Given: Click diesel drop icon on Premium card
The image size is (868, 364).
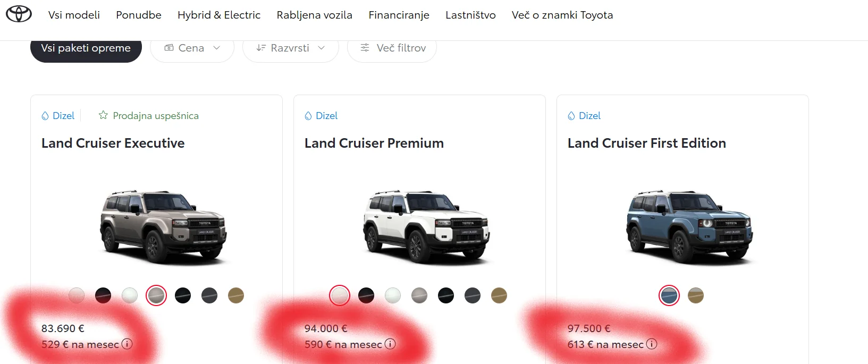Looking at the screenshot, I should (x=308, y=116).
